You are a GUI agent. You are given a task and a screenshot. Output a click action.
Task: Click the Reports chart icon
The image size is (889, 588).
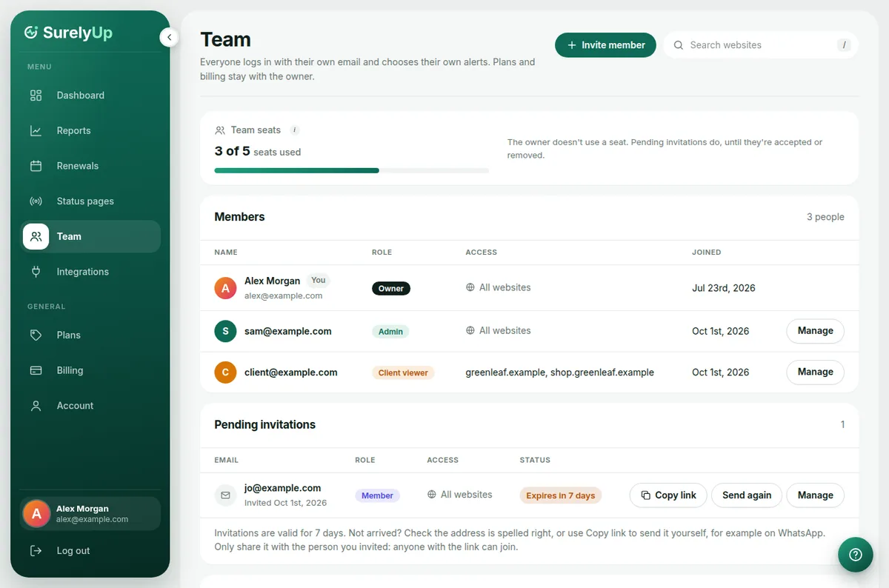[x=36, y=130]
